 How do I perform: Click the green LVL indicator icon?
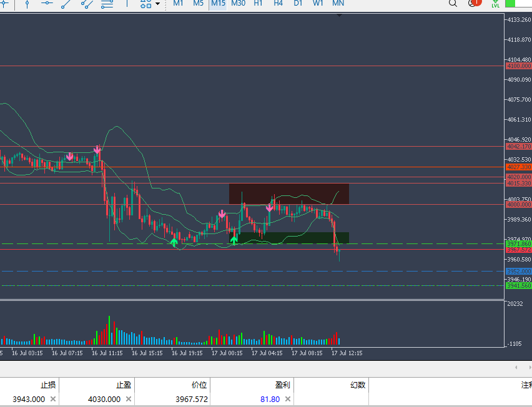click(496, 4)
